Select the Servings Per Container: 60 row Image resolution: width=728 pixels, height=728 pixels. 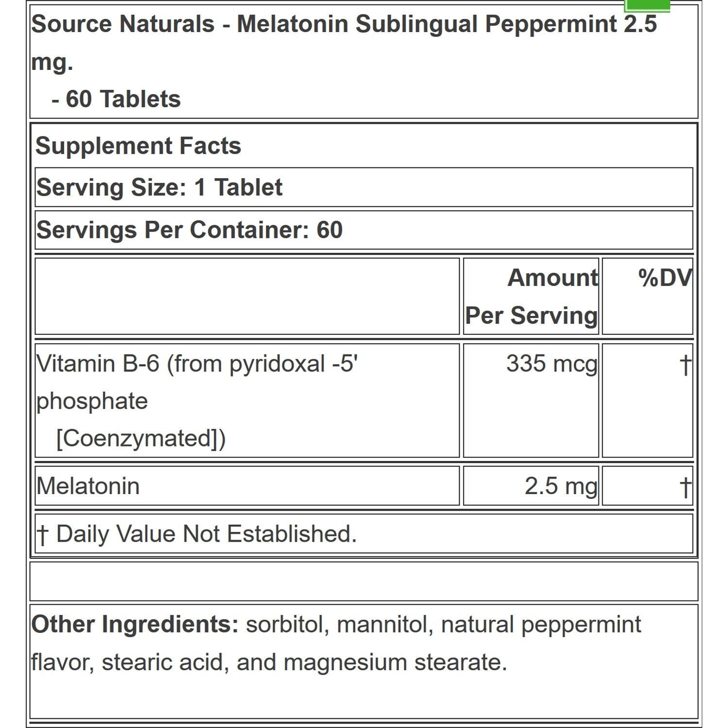pyautogui.click(x=364, y=230)
